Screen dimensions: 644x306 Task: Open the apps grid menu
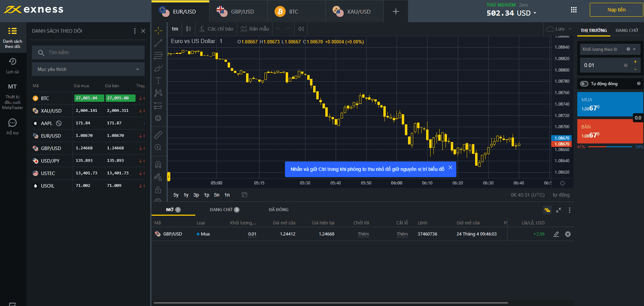[574, 10]
